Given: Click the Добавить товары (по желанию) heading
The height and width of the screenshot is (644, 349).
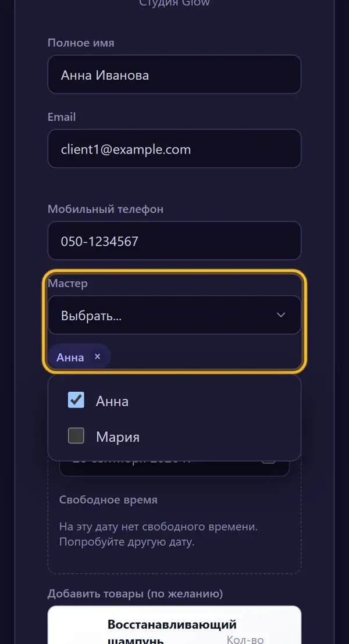Looking at the screenshot, I should (x=136, y=594).
